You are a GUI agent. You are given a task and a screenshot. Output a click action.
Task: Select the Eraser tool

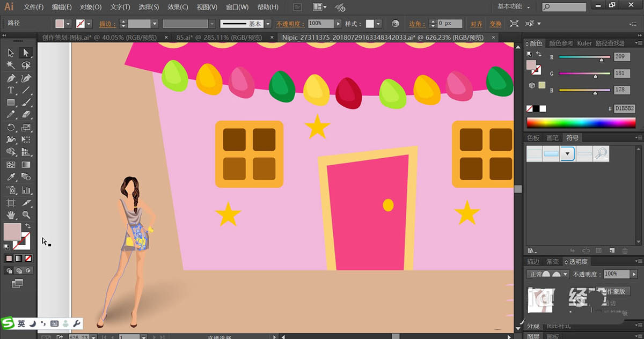(26, 115)
